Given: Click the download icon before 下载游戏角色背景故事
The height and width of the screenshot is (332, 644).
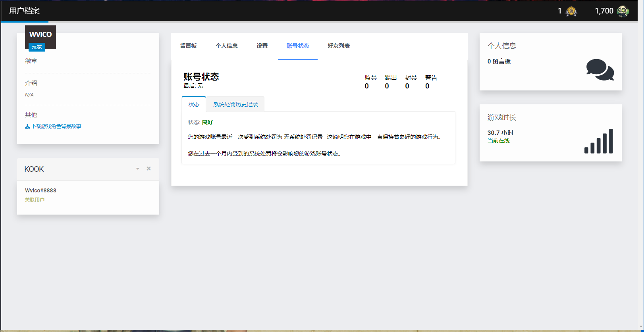Looking at the screenshot, I should [x=27, y=127].
